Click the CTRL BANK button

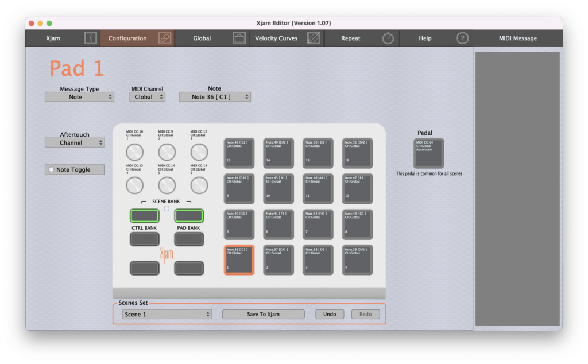coord(144,239)
